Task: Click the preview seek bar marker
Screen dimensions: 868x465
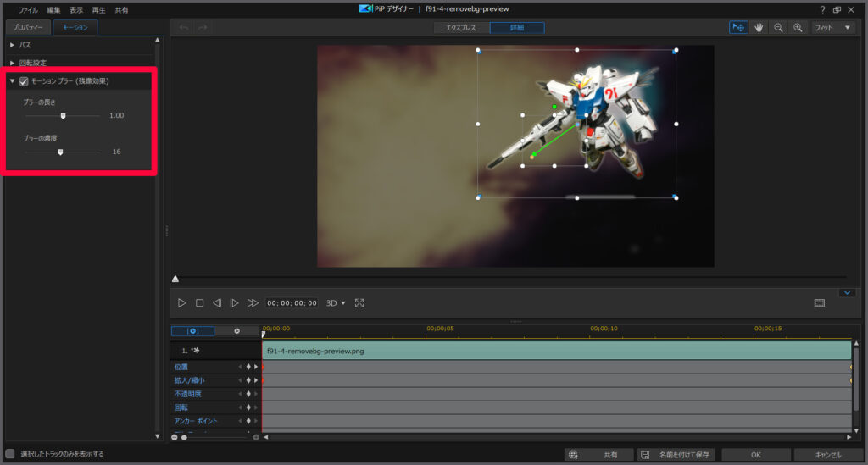Action: (175, 279)
